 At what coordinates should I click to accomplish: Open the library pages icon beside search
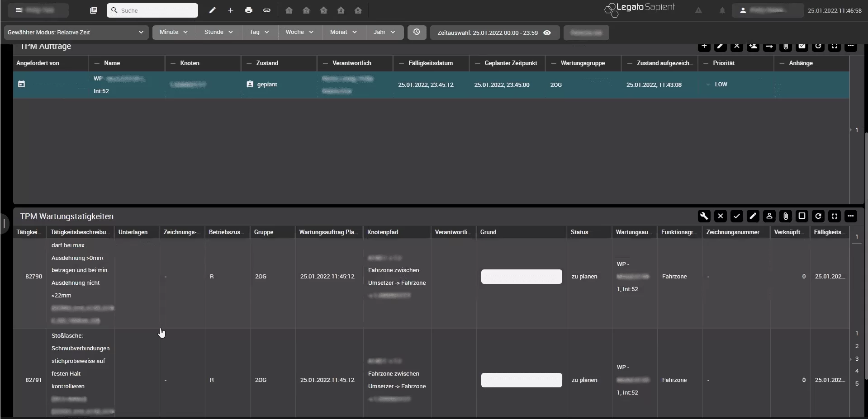94,10
